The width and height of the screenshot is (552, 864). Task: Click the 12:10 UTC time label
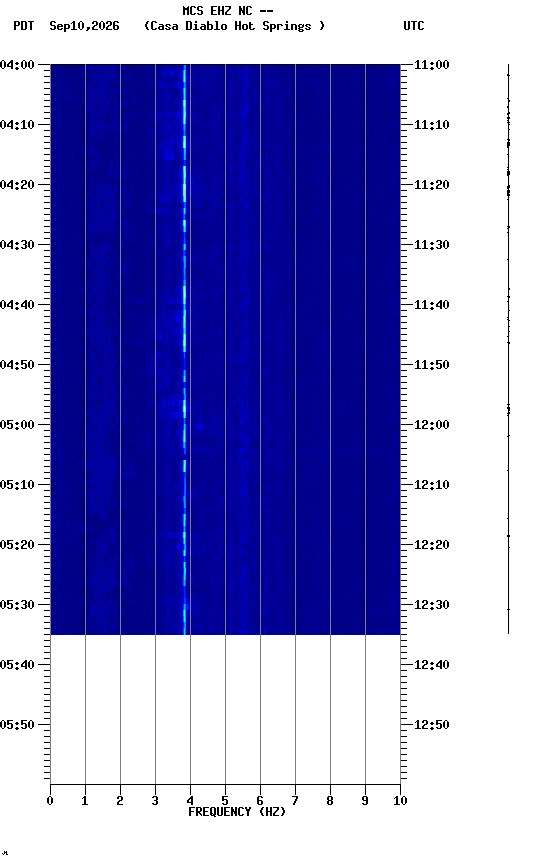point(432,485)
